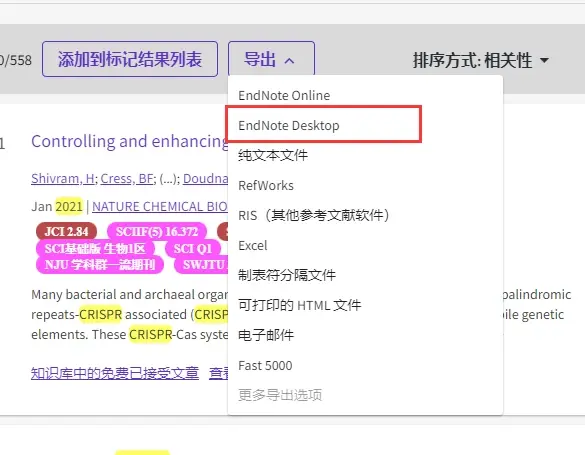Open author link Cress, BF
The height and width of the screenshot is (455, 585).
point(127,179)
